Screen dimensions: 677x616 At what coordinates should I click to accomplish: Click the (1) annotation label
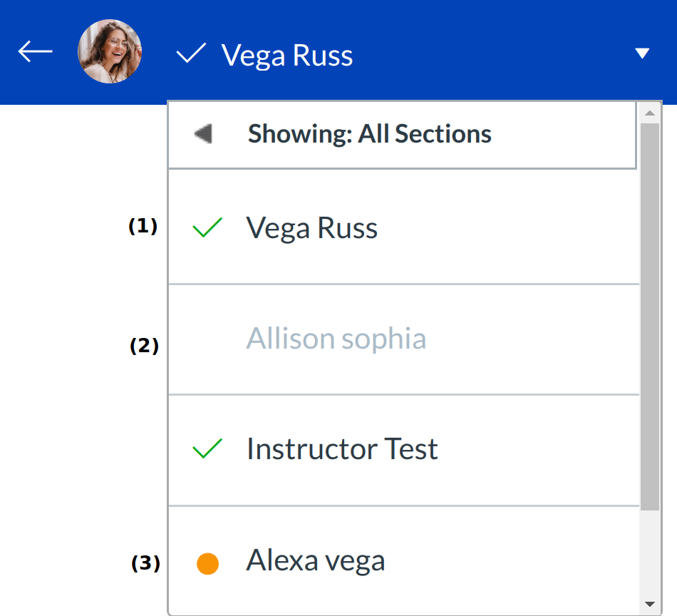[143, 227]
